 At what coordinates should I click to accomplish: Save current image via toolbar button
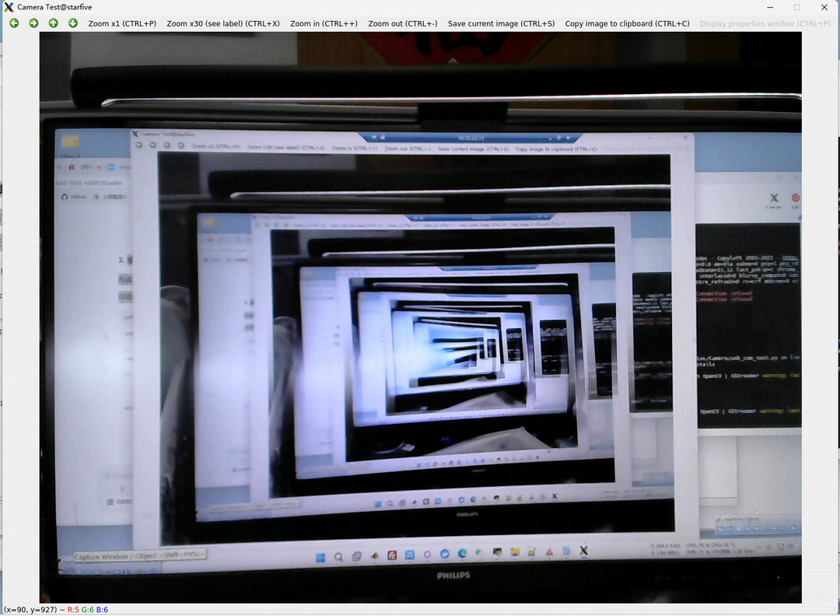coord(501,23)
